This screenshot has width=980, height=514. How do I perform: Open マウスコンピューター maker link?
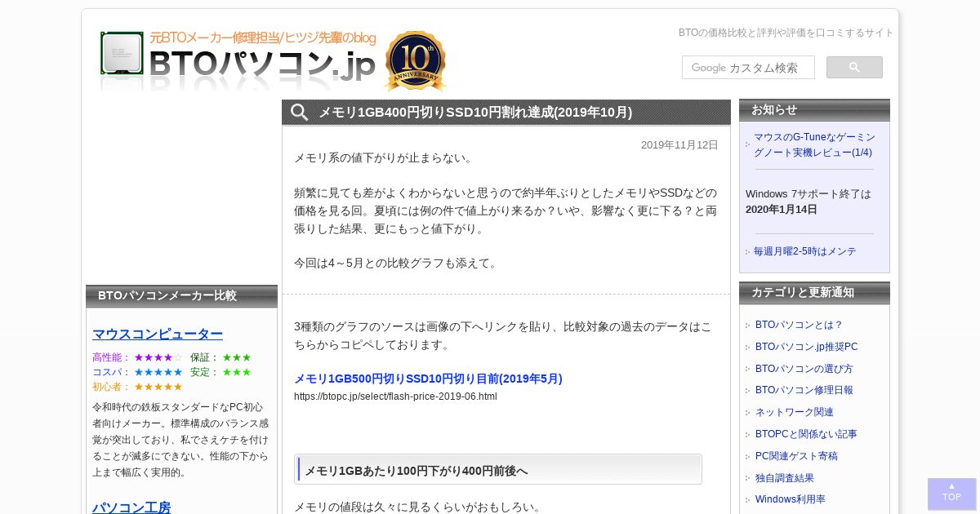158,334
